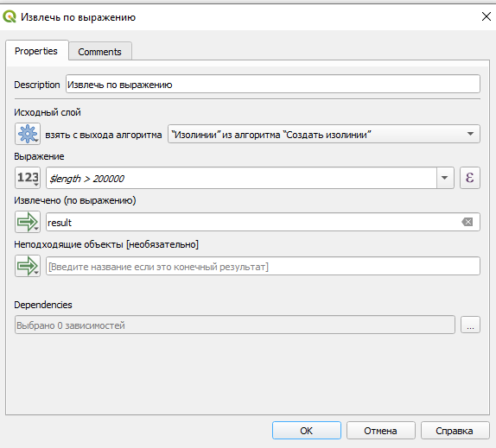Confirm dialog with OK button
496x448 pixels.
click(x=307, y=431)
